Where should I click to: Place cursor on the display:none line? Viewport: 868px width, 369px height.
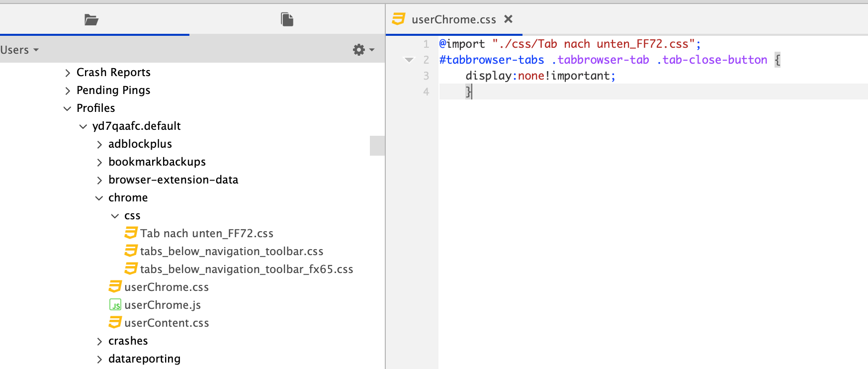click(540, 76)
